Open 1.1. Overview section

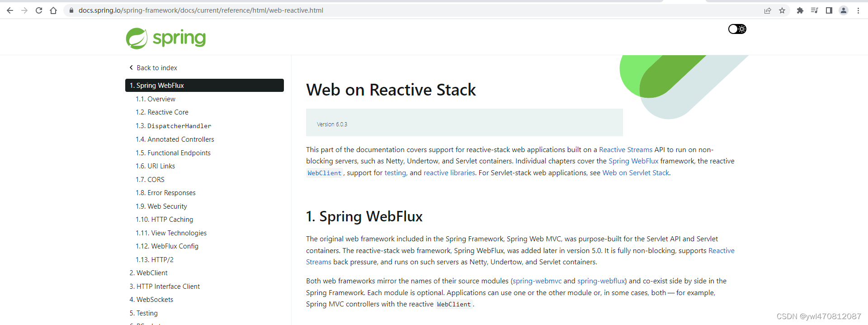[155, 99]
